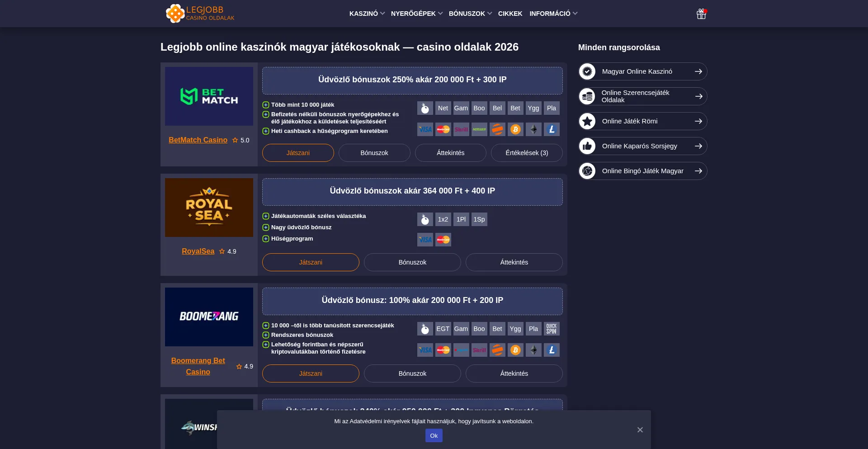The height and width of the screenshot is (449, 868).
Task: Click the checkmark badge icon for Magyar Online Kaszinó
Action: pyautogui.click(x=587, y=71)
